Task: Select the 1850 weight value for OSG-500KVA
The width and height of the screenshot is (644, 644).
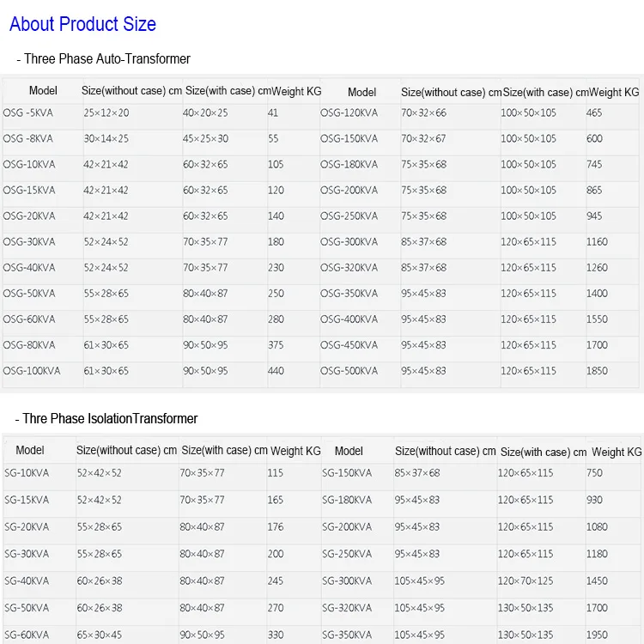Action: coord(597,371)
